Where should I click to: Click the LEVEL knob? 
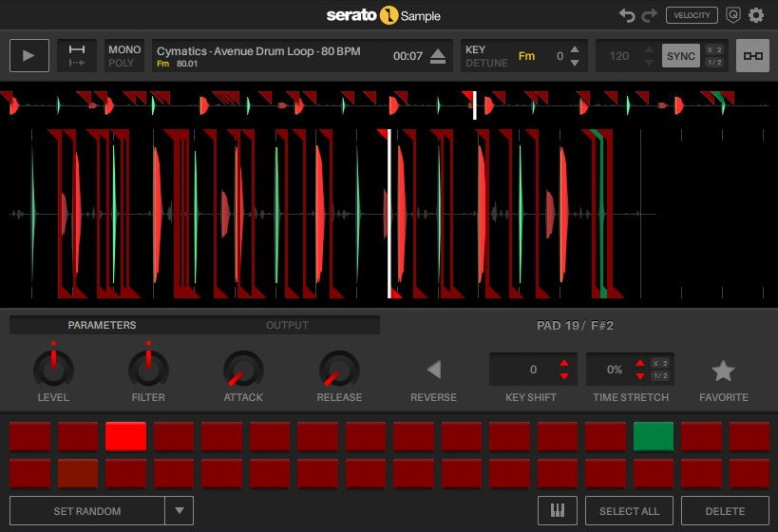pyautogui.click(x=53, y=369)
